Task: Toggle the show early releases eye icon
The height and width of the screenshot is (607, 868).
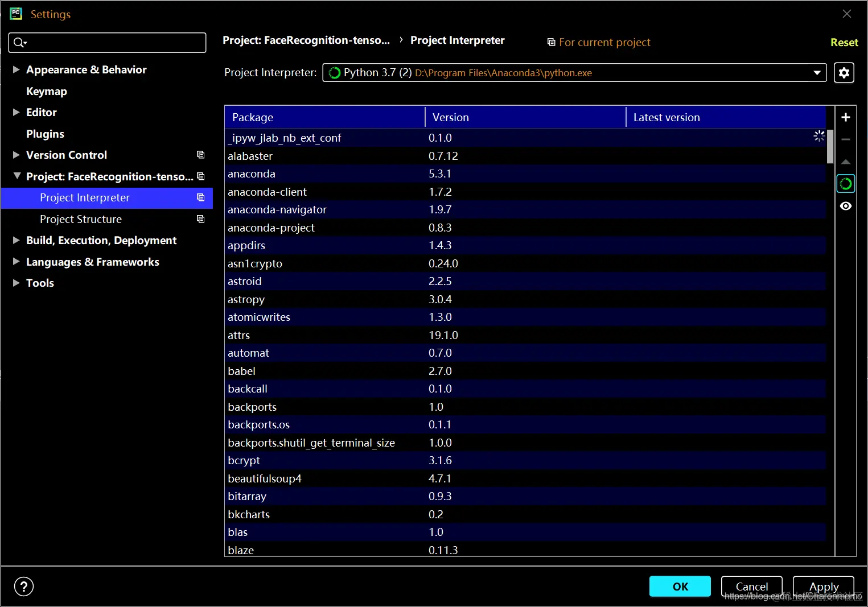Action: click(x=845, y=206)
